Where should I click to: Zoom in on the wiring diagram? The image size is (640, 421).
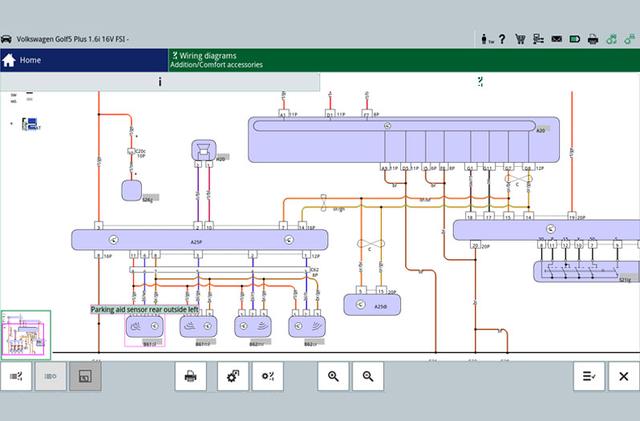332,376
